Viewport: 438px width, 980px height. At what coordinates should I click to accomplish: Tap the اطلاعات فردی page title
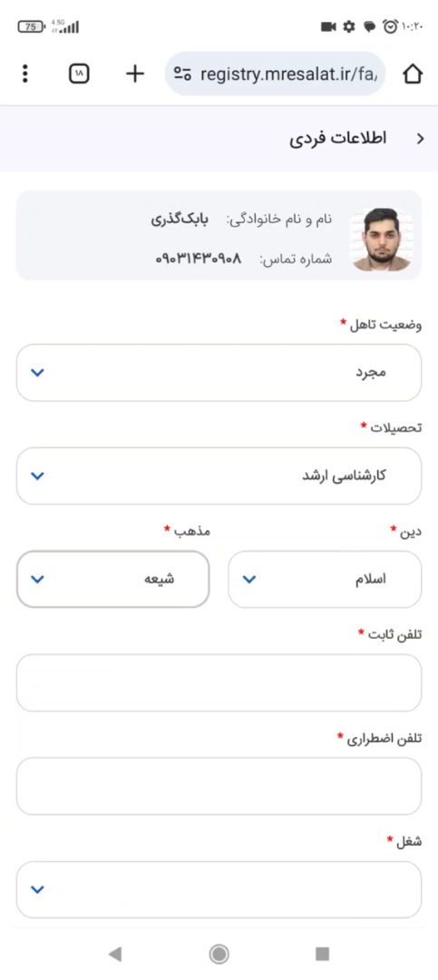(338, 139)
